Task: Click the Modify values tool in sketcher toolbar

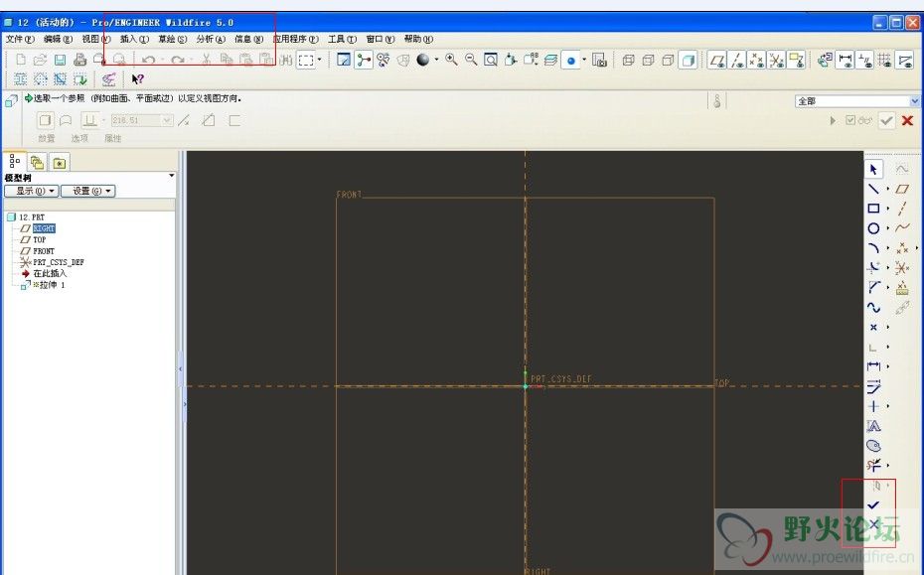Action: 873,386
